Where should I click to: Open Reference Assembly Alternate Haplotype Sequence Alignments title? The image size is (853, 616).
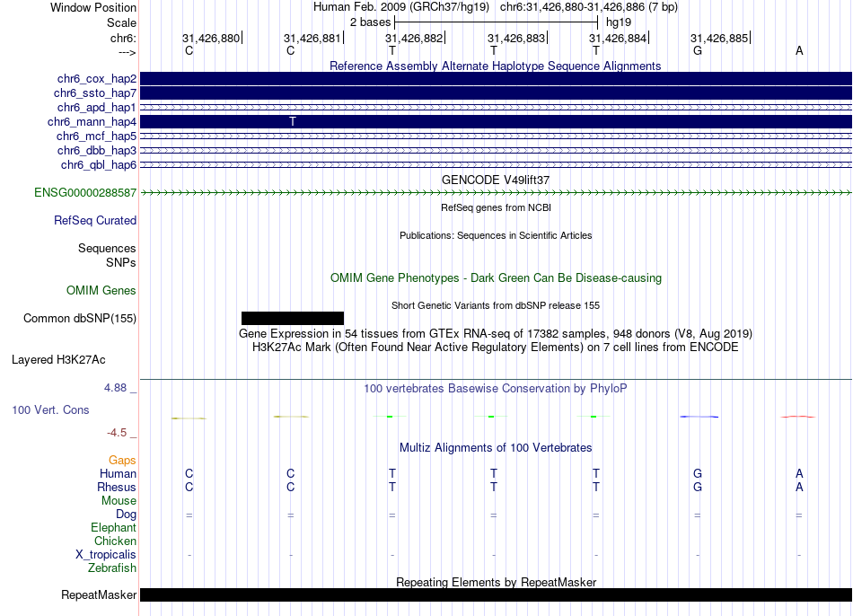[x=496, y=66]
